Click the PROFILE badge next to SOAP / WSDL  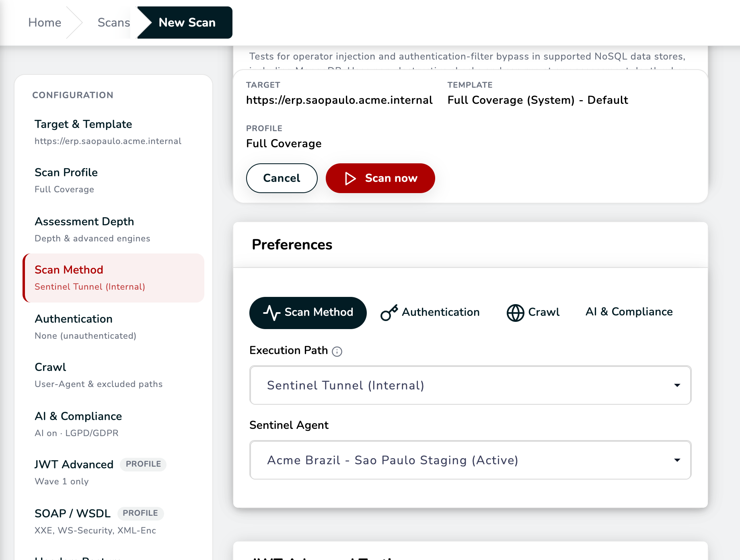pyautogui.click(x=140, y=513)
